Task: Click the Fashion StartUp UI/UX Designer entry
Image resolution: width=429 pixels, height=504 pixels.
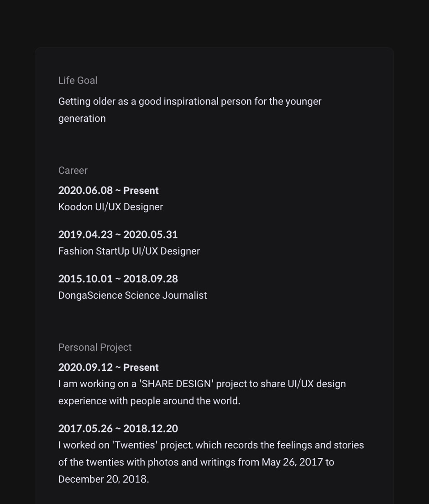Action: 129,251
